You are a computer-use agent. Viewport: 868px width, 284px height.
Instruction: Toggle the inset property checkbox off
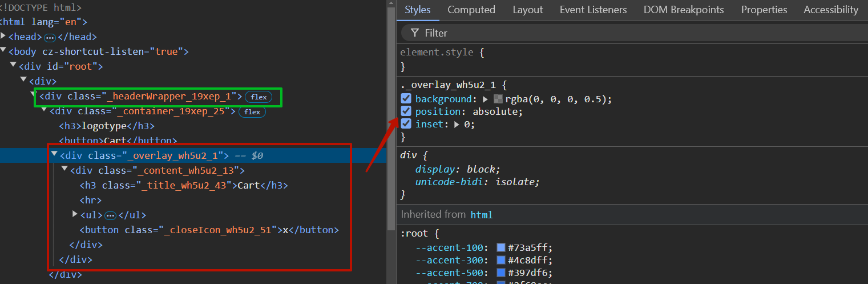point(406,124)
